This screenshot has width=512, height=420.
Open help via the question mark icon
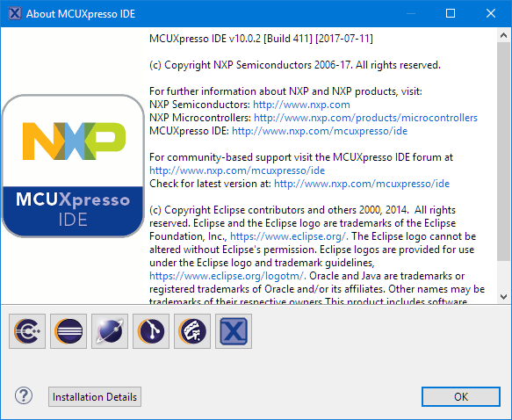[x=24, y=396]
